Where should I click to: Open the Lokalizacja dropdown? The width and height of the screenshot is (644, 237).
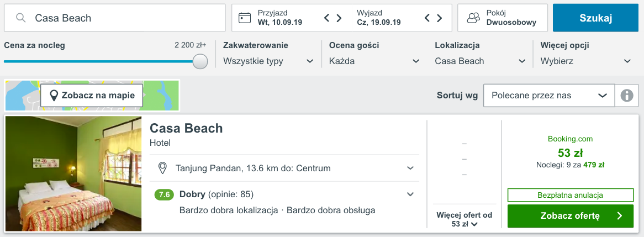480,61
